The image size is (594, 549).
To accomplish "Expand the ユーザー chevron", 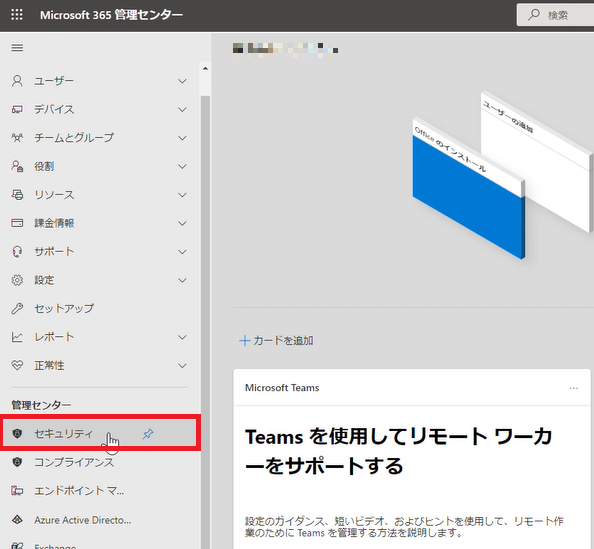I will (183, 81).
